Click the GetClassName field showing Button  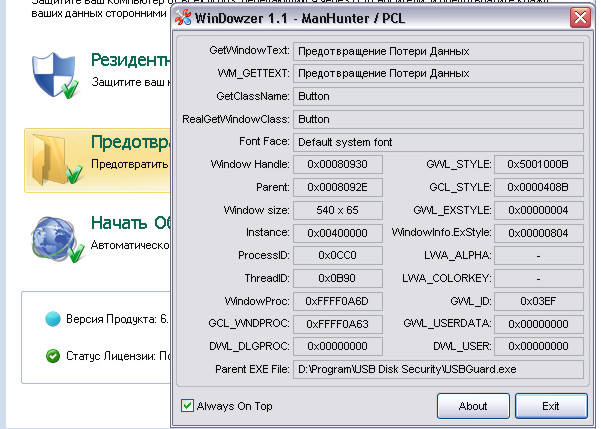[x=438, y=96]
